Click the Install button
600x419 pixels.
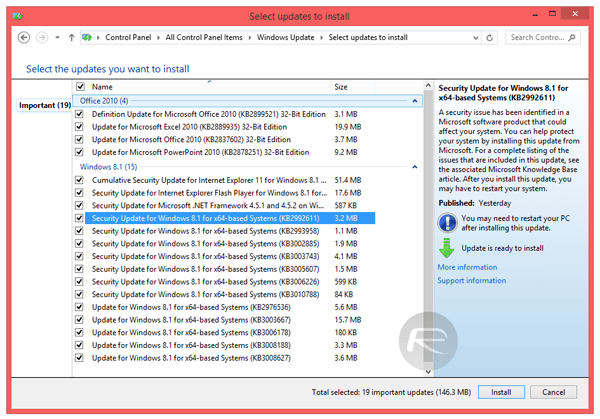501,392
